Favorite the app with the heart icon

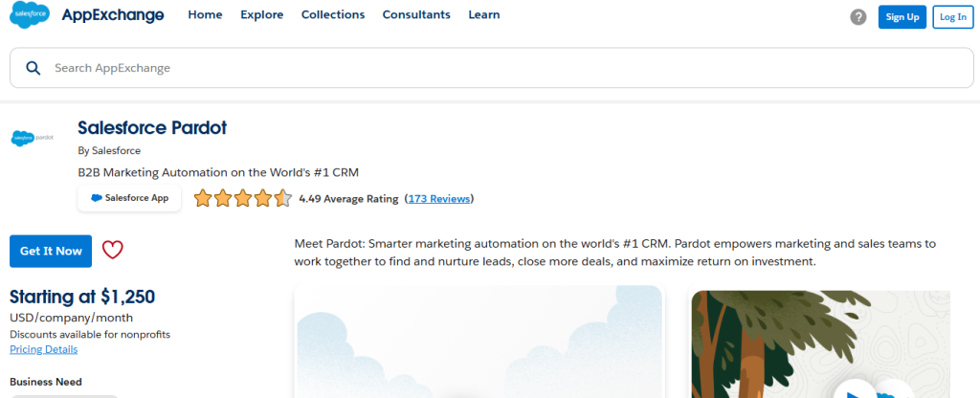point(113,250)
